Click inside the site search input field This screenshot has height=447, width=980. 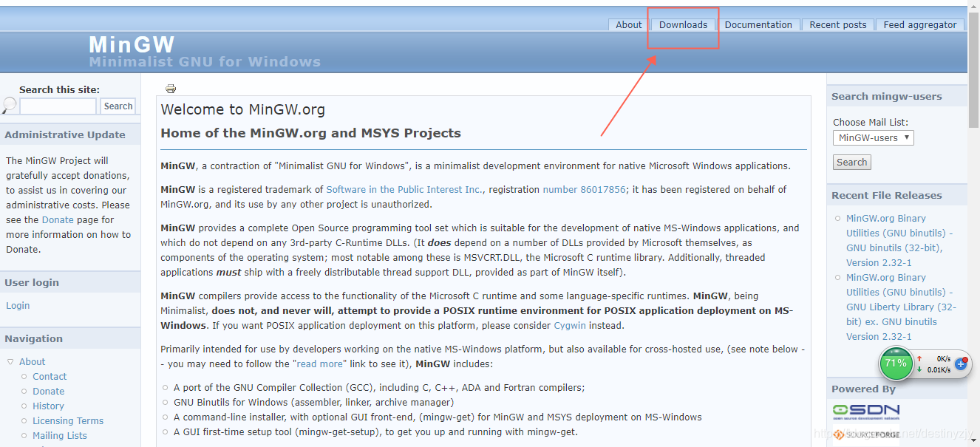58,106
